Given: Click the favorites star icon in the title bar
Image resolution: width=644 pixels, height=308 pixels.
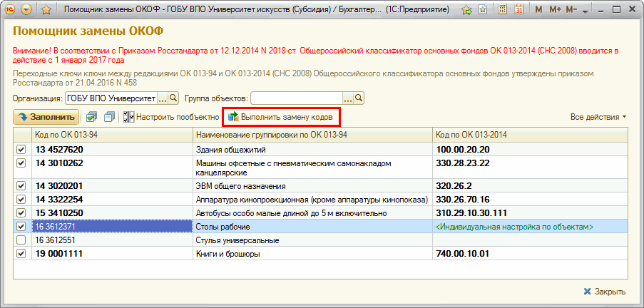Looking at the screenshot, I should [46, 10].
